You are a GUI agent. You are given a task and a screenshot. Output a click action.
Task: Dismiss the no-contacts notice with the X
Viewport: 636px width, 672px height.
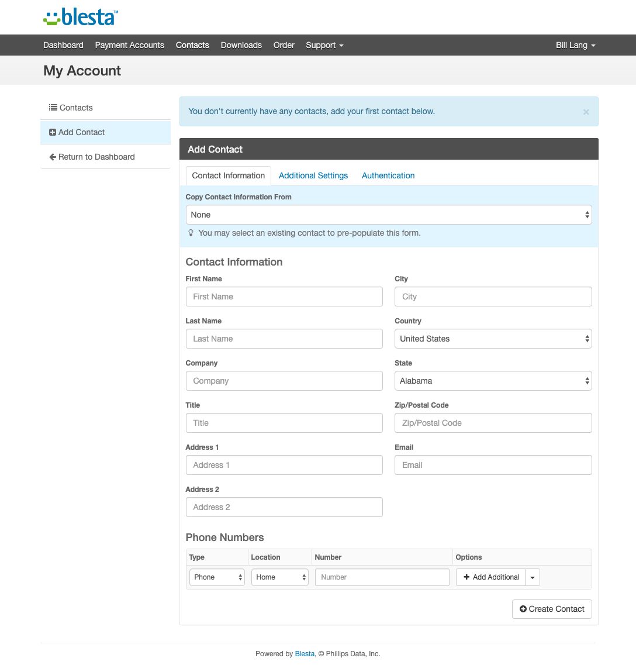pos(586,112)
